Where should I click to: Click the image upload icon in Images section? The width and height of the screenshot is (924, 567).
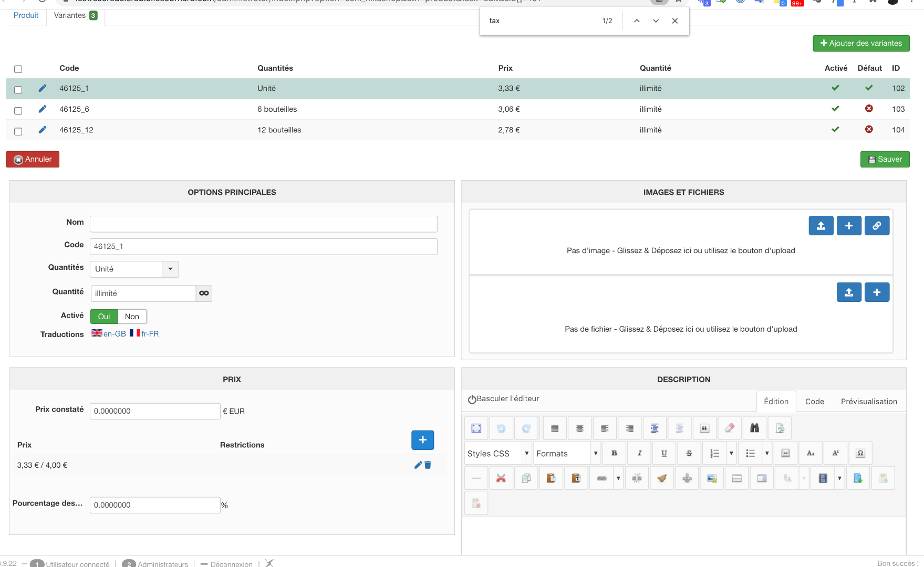[x=821, y=226]
